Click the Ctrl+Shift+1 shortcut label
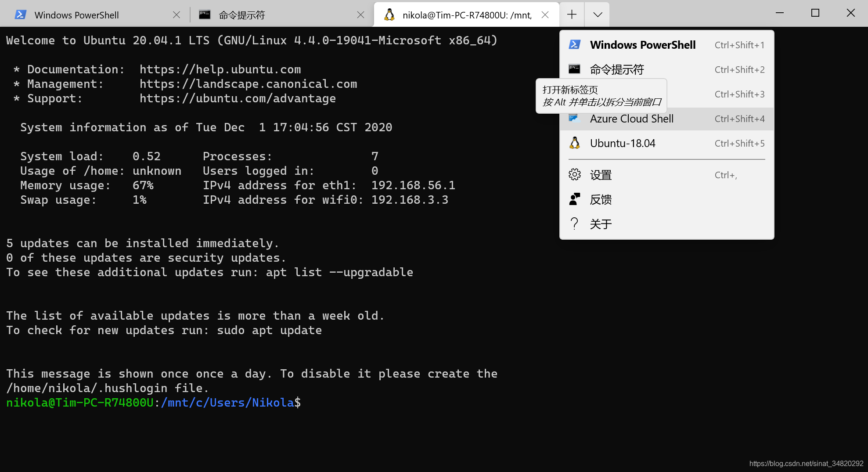 739,45
